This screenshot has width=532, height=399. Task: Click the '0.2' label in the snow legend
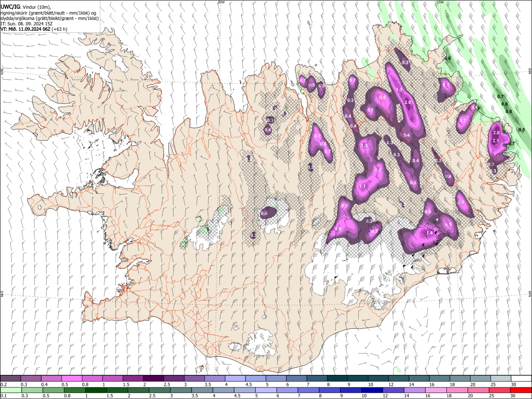tap(4, 384)
